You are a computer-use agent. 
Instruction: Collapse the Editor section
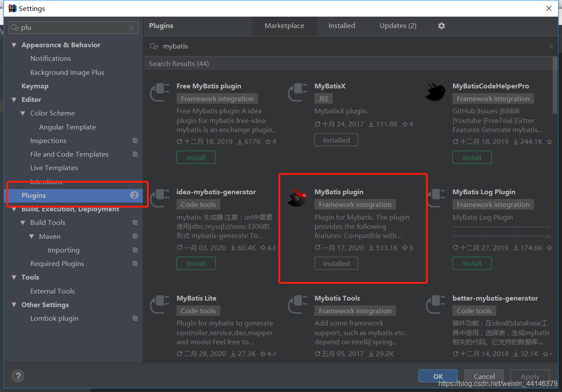(x=14, y=100)
